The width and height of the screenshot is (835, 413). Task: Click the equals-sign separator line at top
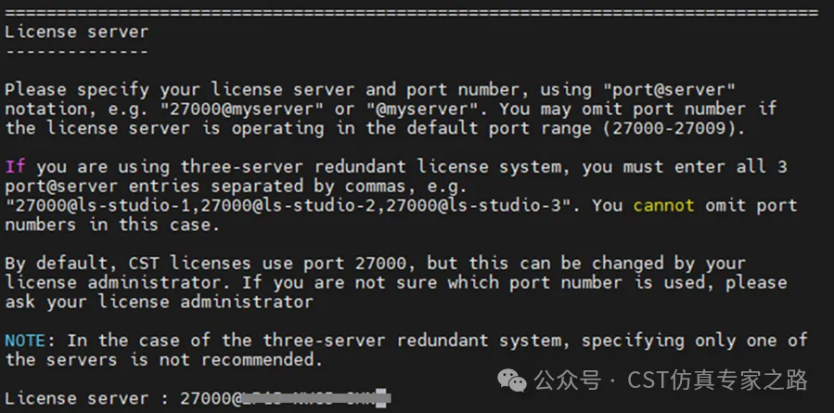point(411,12)
